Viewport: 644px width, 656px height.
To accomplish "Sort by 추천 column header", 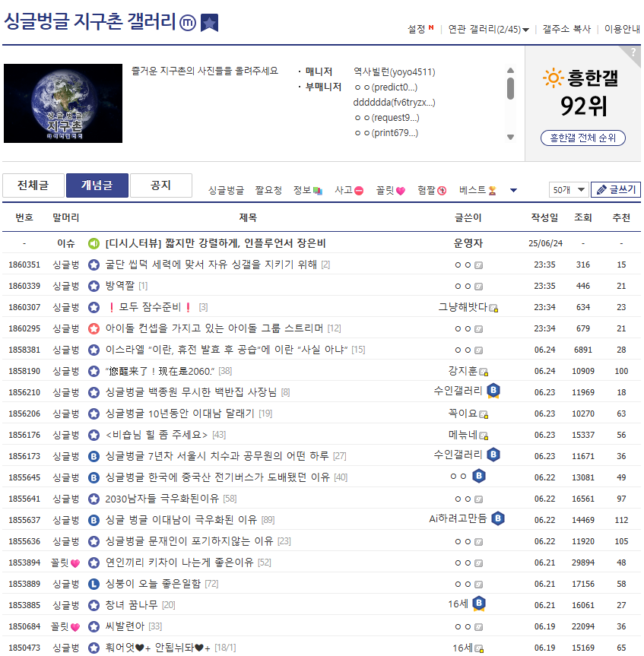I will [x=621, y=217].
